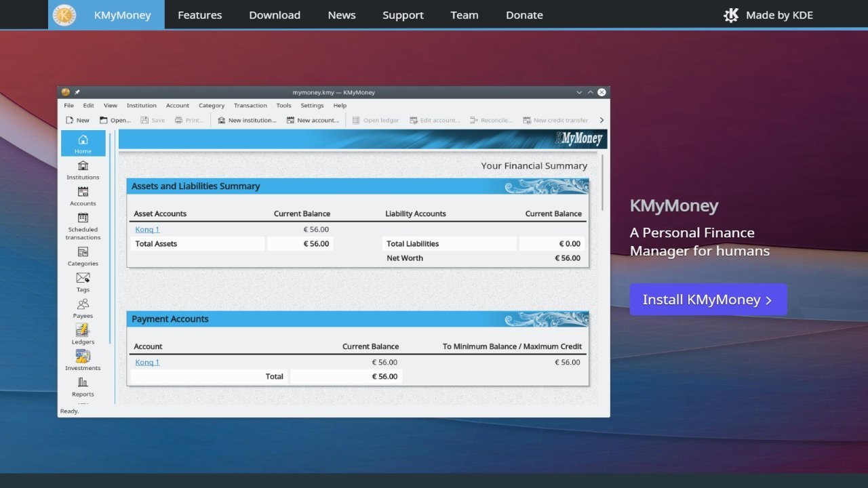This screenshot has width=868, height=488.
Task: Click the "Ready." status bar text
Action: click(x=70, y=411)
